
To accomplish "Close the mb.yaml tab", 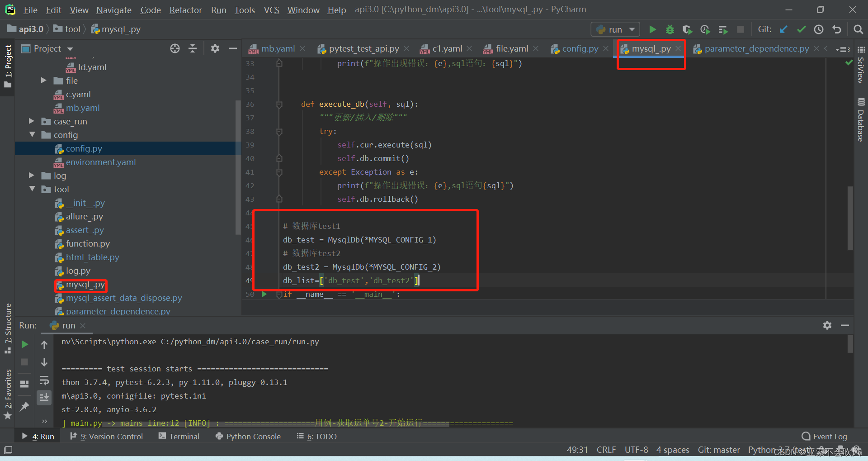I will tap(302, 48).
